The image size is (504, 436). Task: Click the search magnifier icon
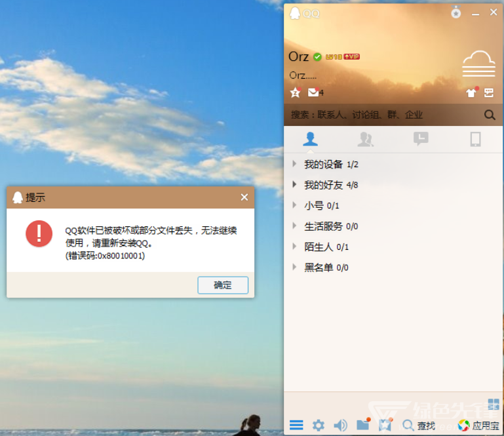coord(489,115)
